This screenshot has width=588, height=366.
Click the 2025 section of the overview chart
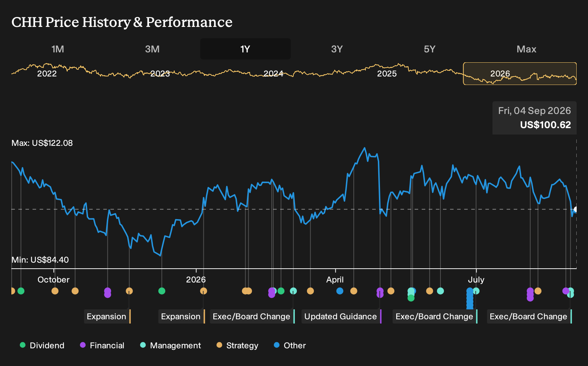[387, 74]
